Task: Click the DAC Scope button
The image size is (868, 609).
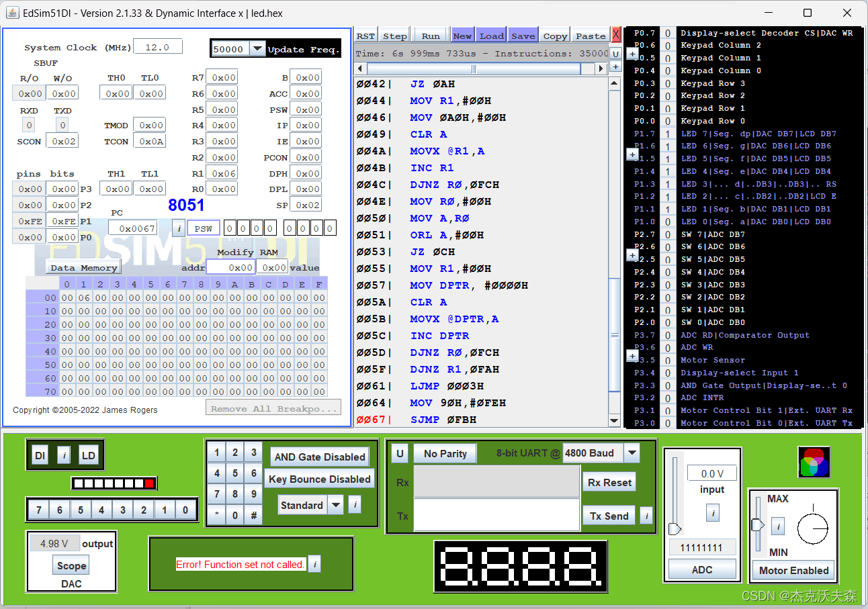Action: (x=72, y=565)
